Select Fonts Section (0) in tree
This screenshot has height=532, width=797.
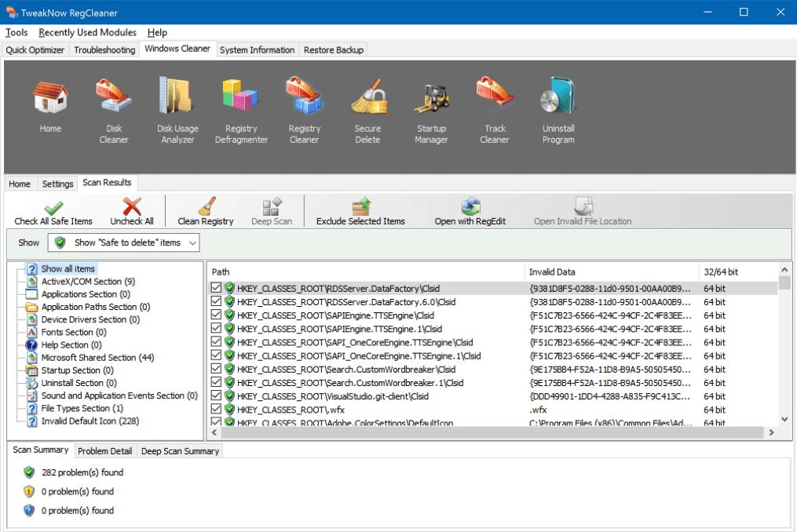tap(74, 333)
